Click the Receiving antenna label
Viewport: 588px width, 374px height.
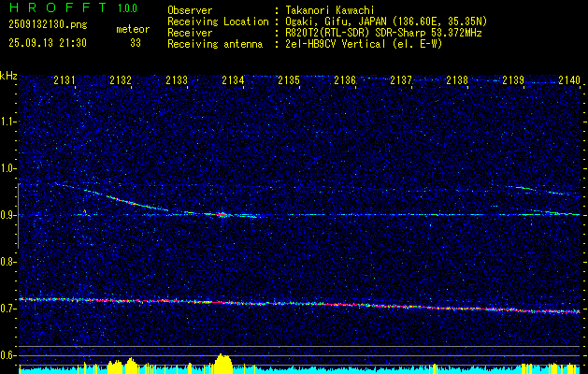(x=215, y=44)
